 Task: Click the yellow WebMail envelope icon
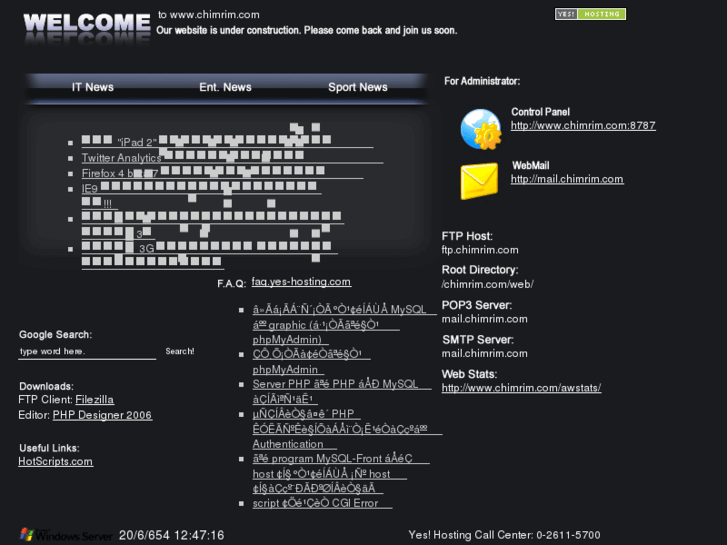pos(479,181)
